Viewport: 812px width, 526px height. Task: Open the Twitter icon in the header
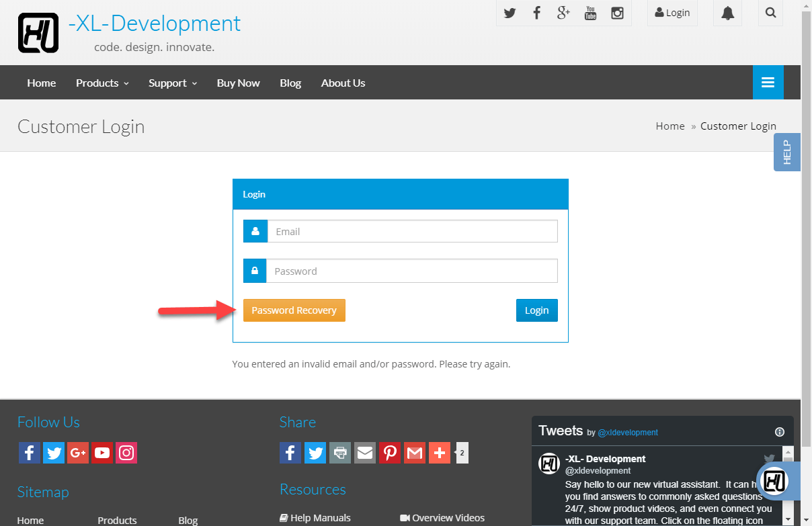[510, 13]
